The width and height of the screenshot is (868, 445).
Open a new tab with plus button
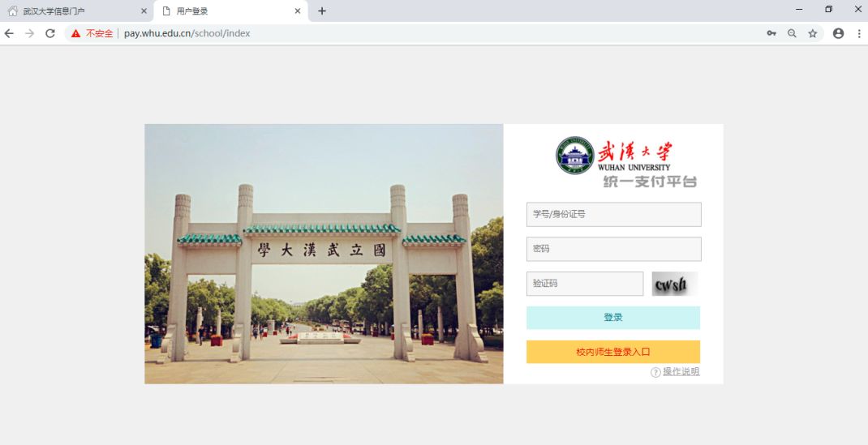click(322, 11)
